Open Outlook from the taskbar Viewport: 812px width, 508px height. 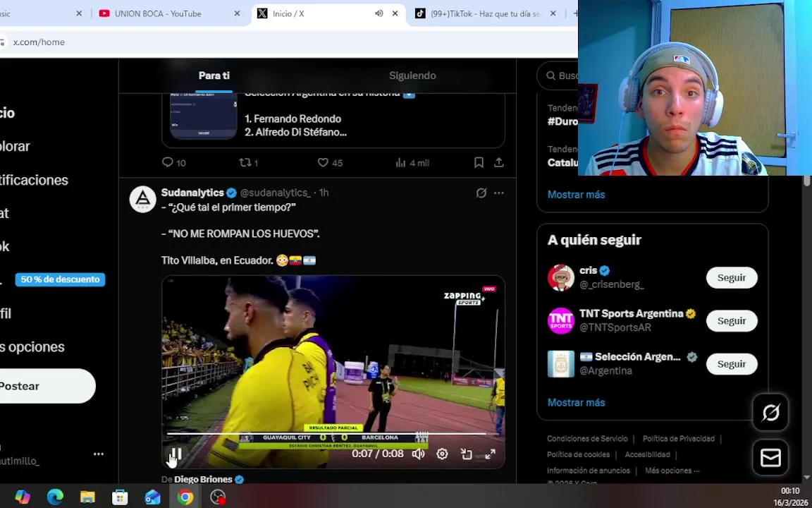pos(153,497)
